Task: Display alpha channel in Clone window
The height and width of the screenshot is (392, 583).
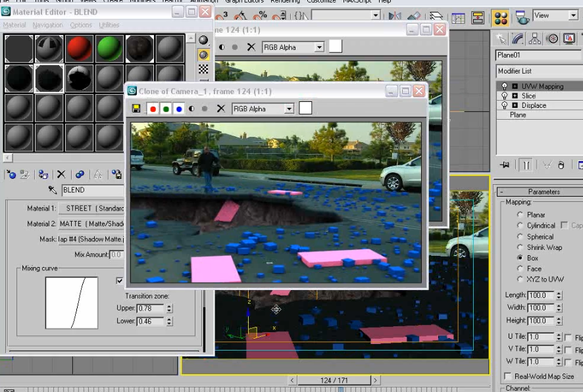Action: point(191,109)
